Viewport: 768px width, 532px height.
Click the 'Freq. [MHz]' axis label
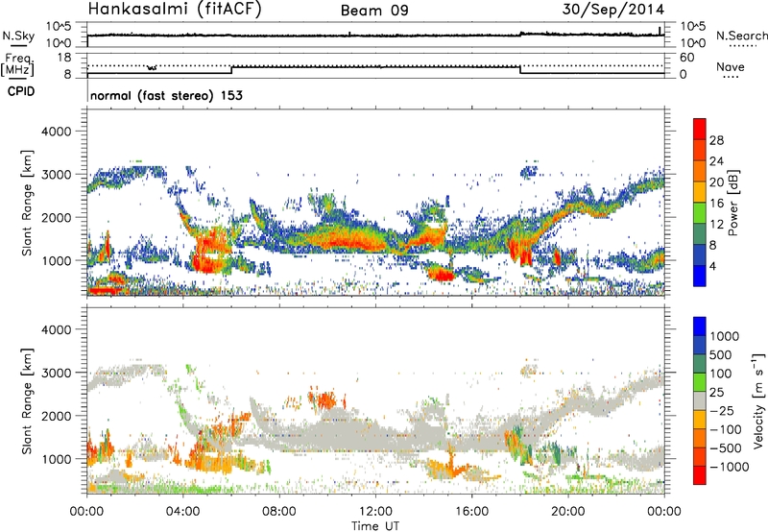[x=17, y=64]
